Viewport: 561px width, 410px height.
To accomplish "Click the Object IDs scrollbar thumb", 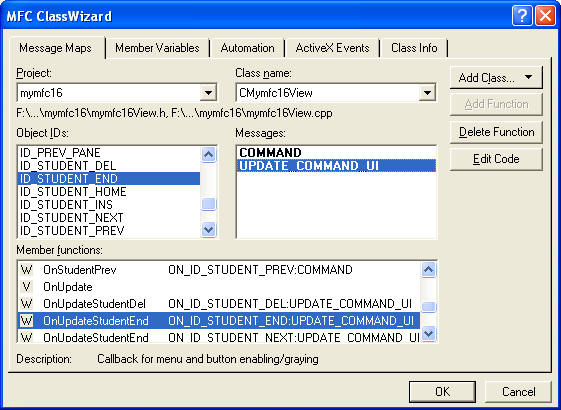I will coord(209,204).
